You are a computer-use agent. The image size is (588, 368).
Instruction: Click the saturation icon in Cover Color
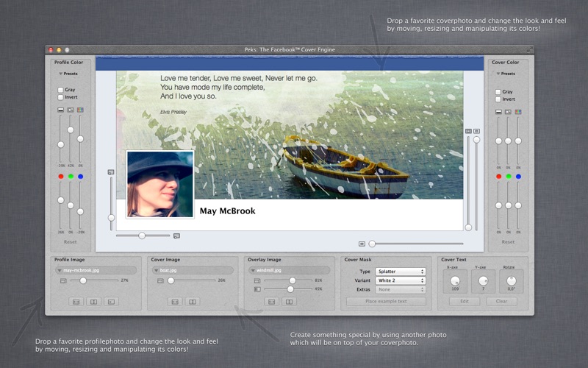click(518, 111)
